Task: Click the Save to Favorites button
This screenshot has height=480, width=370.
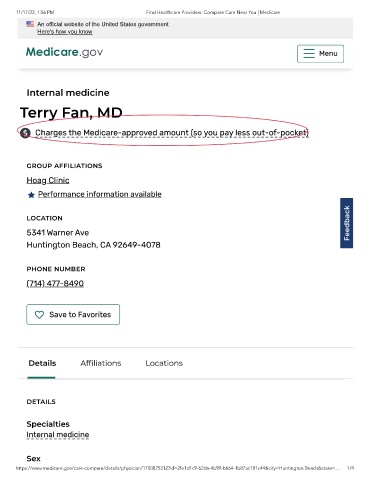Action: point(73,314)
